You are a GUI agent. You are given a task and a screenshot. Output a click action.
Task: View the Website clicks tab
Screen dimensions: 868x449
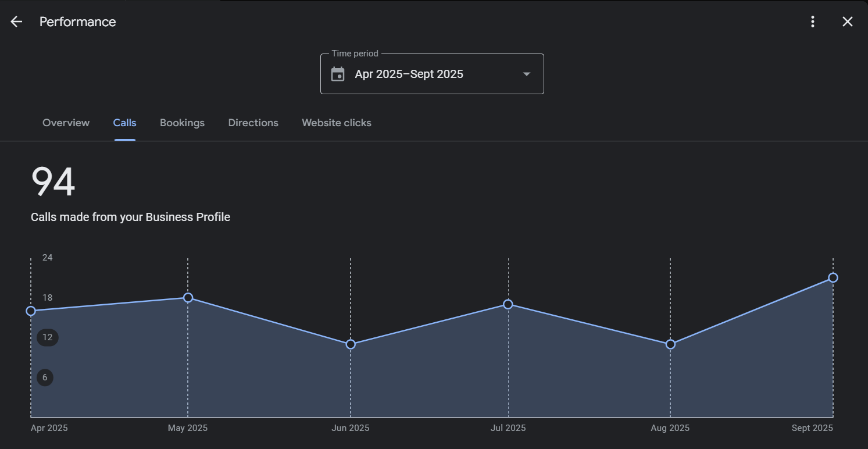click(336, 123)
